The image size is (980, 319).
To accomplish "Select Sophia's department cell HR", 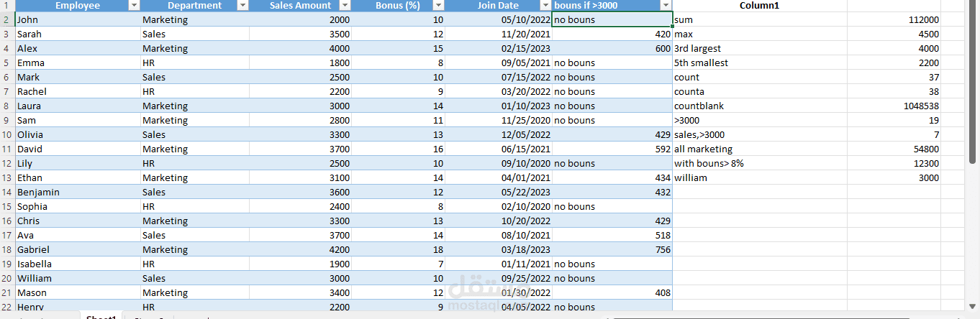I will click(x=195, y=206).
